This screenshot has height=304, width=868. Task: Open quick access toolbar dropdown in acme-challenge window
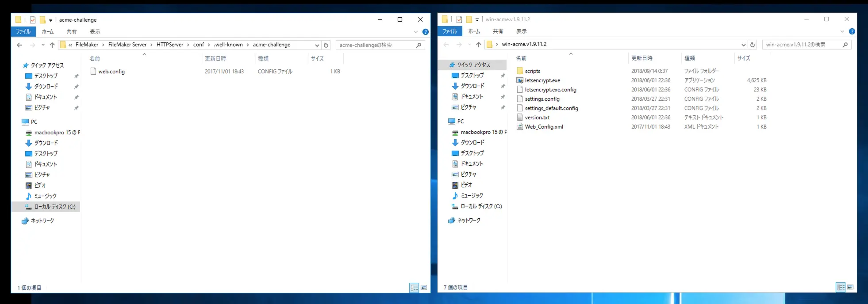pos(50,20)
